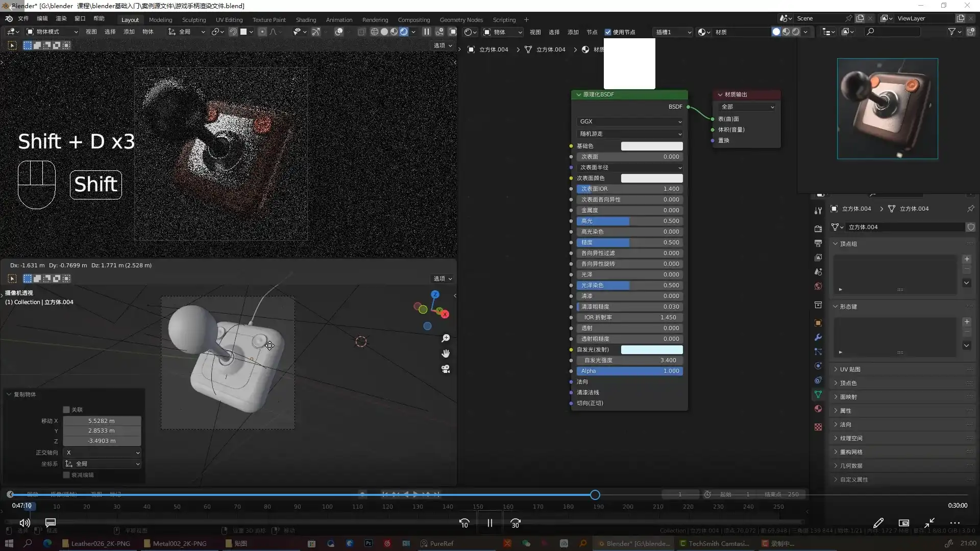Enable the 衰减编辑 checkbox

[x=66, y=475]
